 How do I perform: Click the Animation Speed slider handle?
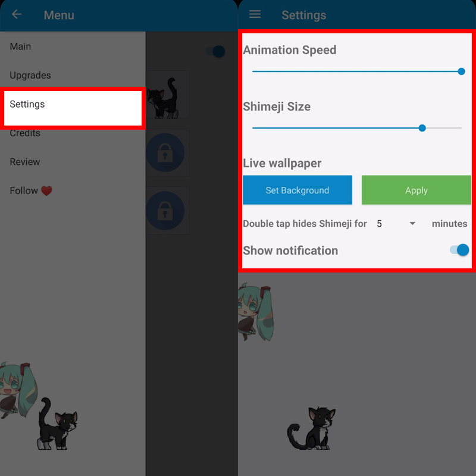[x=461, y=71]
